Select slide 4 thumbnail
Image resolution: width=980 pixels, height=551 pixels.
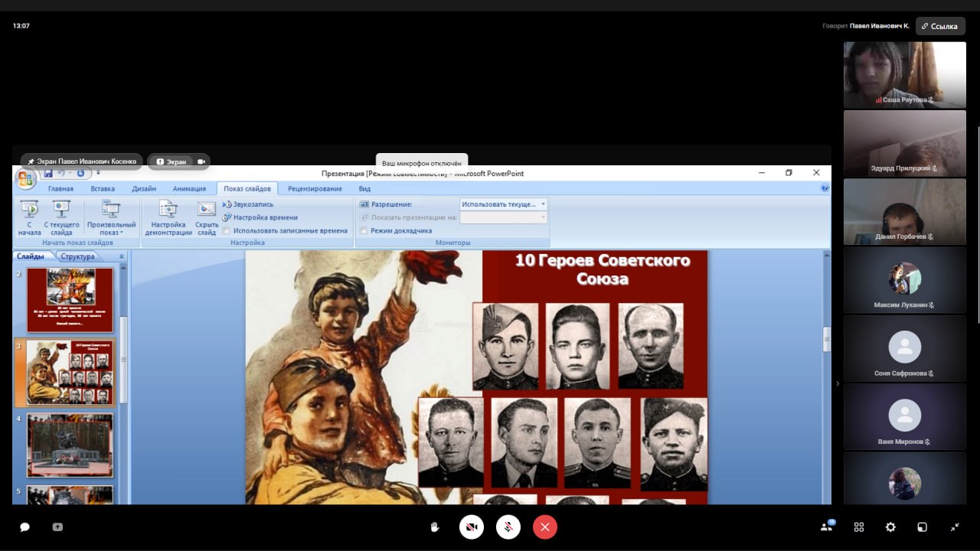point(70,445)
